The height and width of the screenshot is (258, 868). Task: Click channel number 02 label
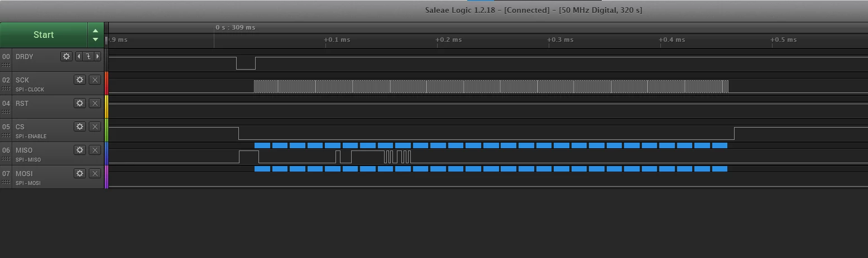[6, 80]
